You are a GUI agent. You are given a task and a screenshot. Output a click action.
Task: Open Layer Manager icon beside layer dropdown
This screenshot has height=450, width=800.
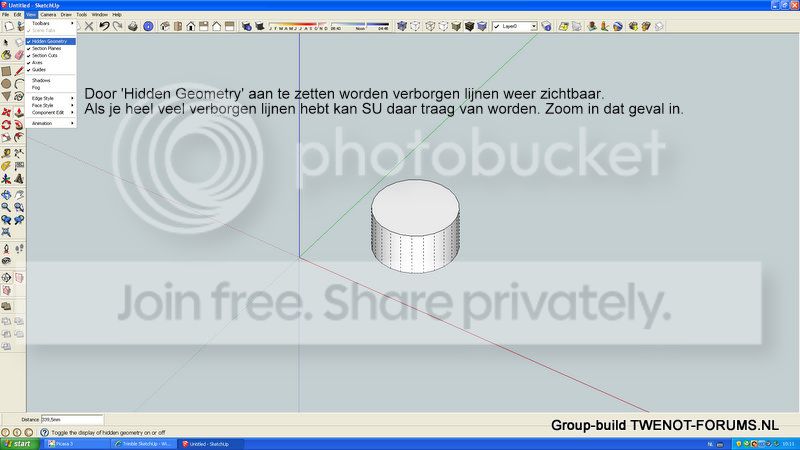coord(546,26)
